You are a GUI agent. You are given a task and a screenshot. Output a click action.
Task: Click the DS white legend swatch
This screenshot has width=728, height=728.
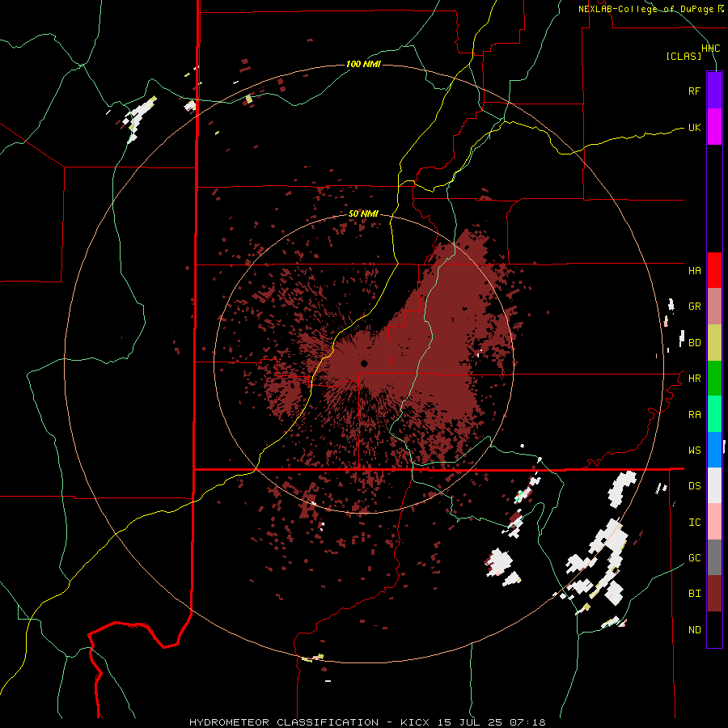714,485
